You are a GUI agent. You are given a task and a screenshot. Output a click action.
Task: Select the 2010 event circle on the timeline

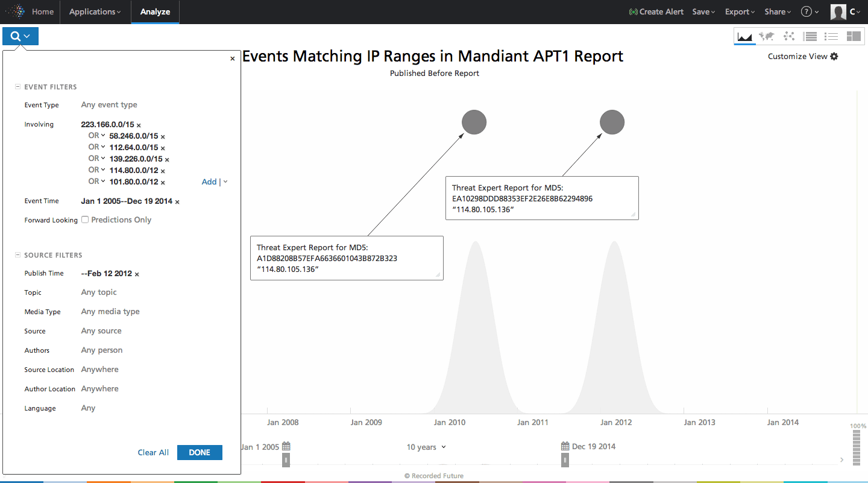[474, 122]
